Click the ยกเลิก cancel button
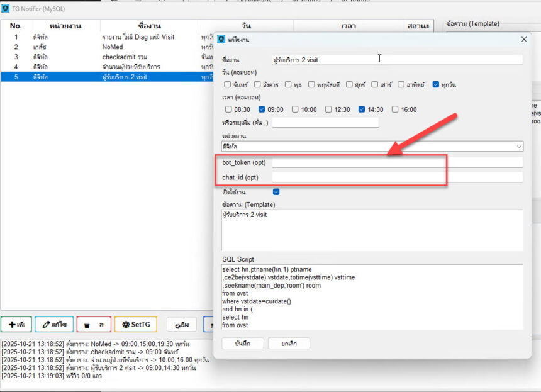This screenshot has width=541, height=392. pos(289,343)
